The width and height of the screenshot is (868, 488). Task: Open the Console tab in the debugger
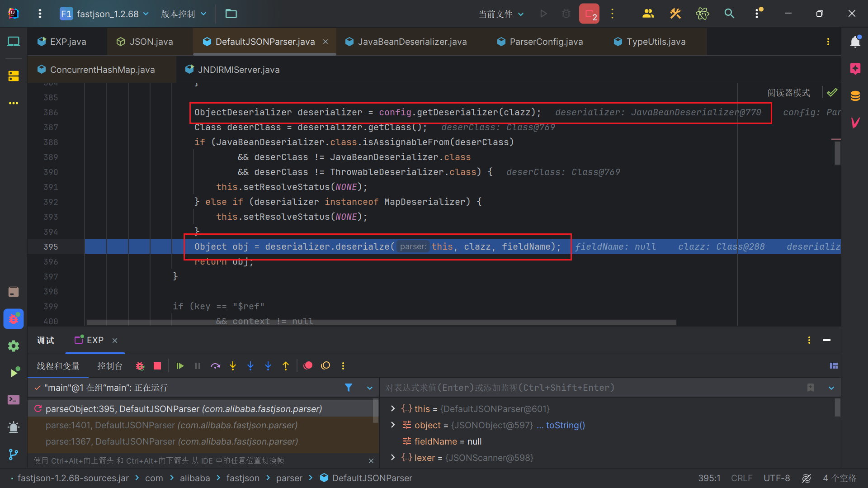tap(110, 366)
